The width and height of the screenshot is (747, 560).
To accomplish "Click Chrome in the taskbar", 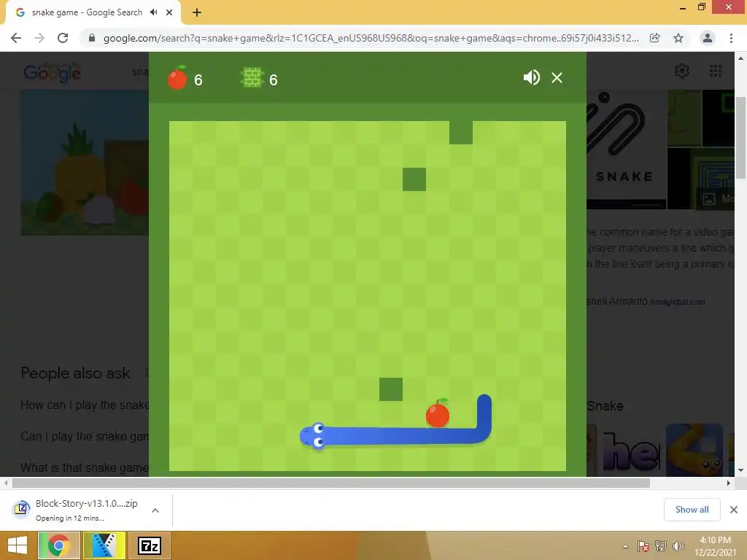I will coord(59,545).
